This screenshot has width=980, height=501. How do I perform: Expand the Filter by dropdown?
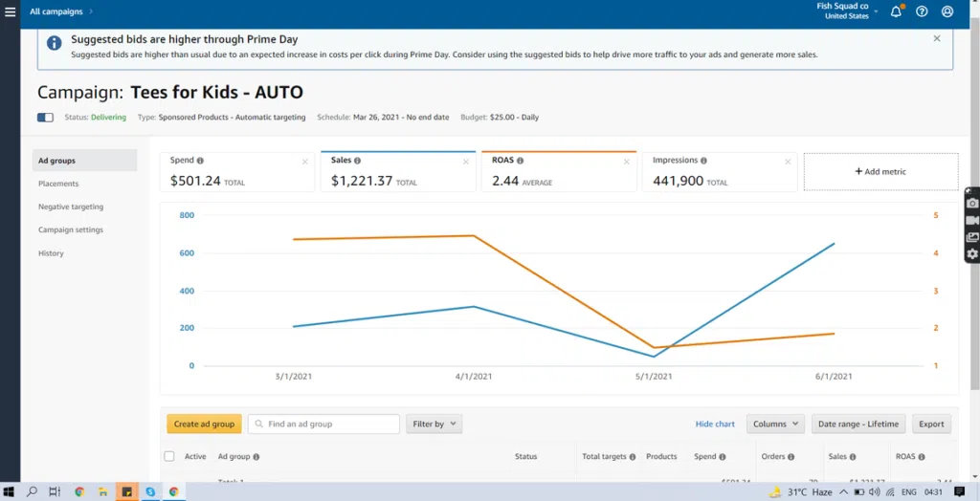pos(434,425)
